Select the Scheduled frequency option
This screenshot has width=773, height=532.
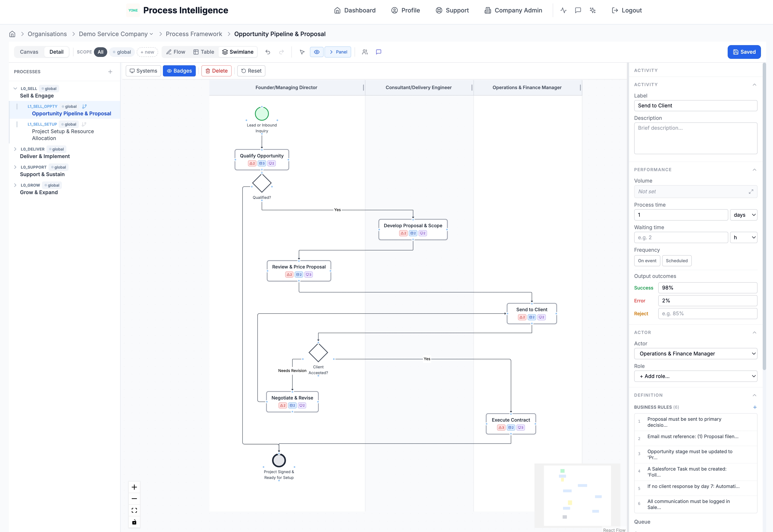click(677, 261)
